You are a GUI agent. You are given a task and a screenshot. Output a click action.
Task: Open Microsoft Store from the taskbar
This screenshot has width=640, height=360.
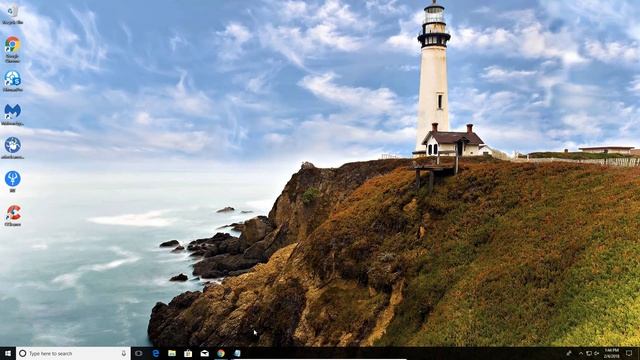pos(188,353)
